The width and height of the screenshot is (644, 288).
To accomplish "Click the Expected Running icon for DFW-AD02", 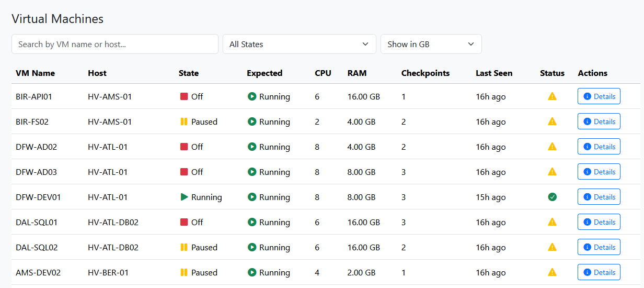I will 252,147.
